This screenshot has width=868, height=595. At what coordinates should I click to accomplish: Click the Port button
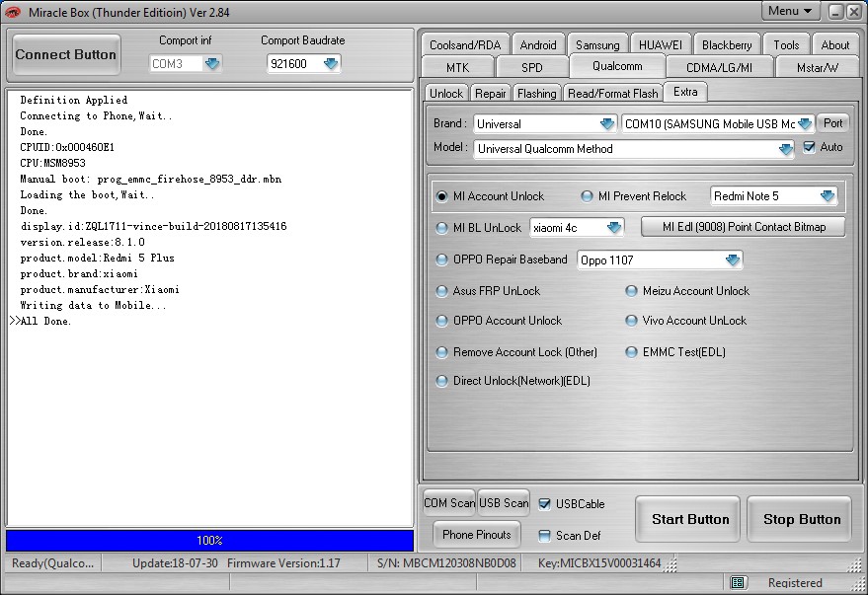click(x=832, y=123)
